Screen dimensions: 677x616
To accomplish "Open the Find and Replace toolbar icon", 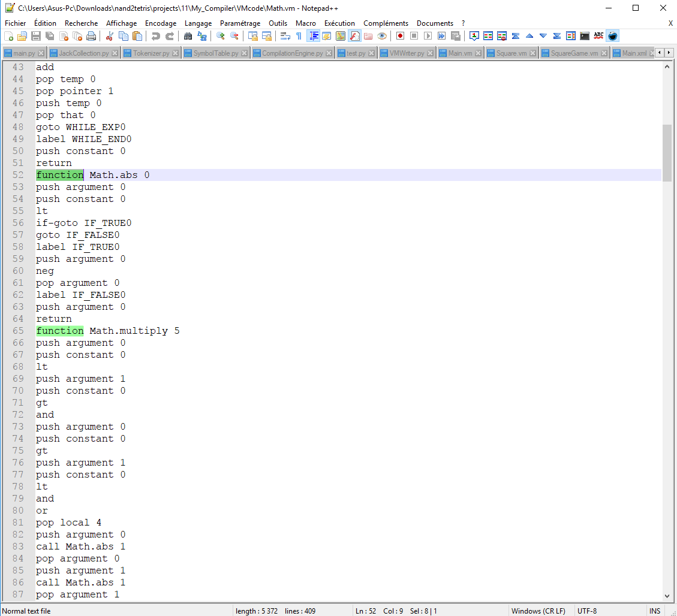I will [202, 36].
